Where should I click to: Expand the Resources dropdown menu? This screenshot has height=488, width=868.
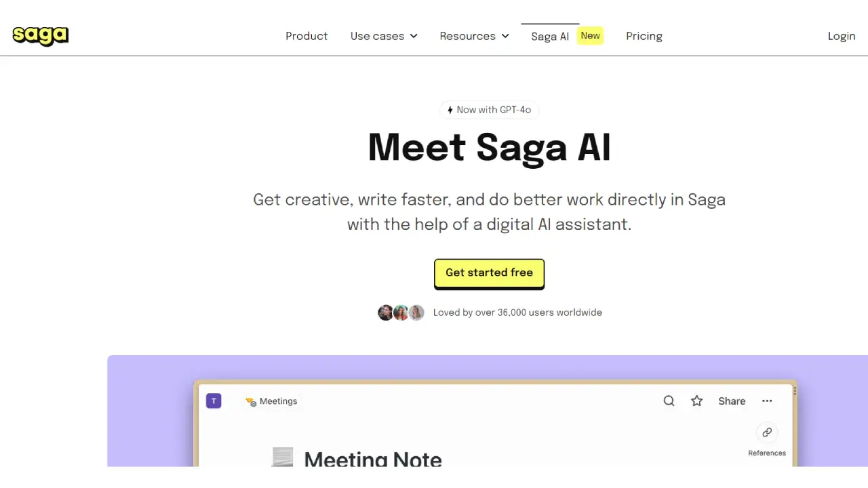[x=474, y=36]
